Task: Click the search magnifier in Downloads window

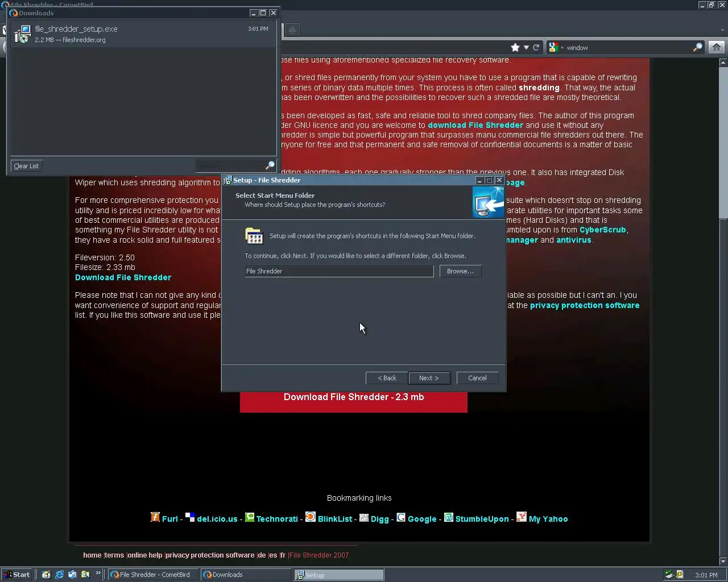Action: (270, 165)
